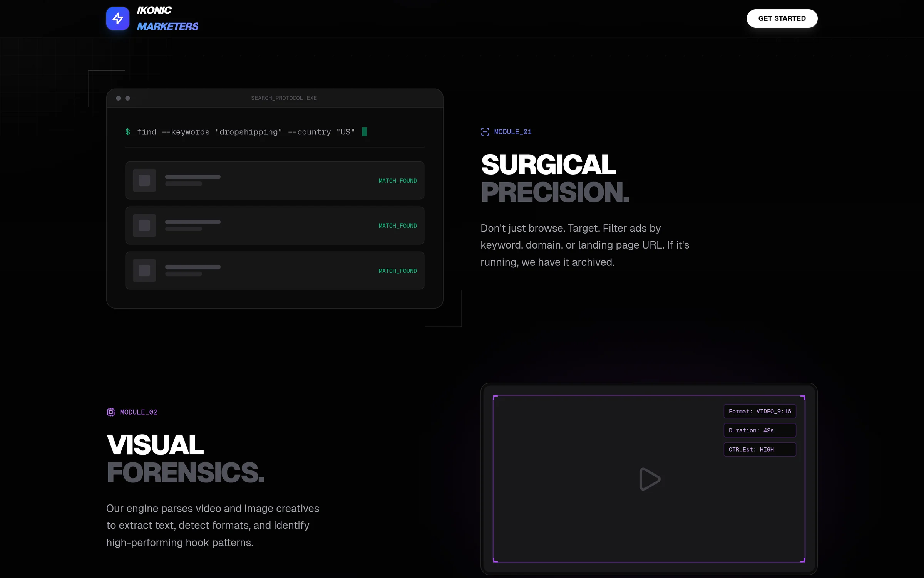Play the video preview
The width and height of the screenshot is (924, 578).
click(x=649, y=479)
